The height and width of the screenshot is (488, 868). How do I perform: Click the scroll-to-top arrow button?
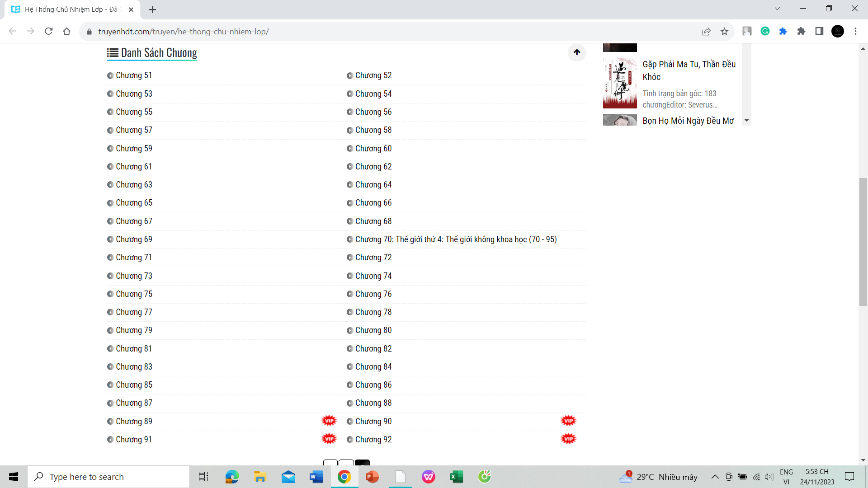coord(576,52)
